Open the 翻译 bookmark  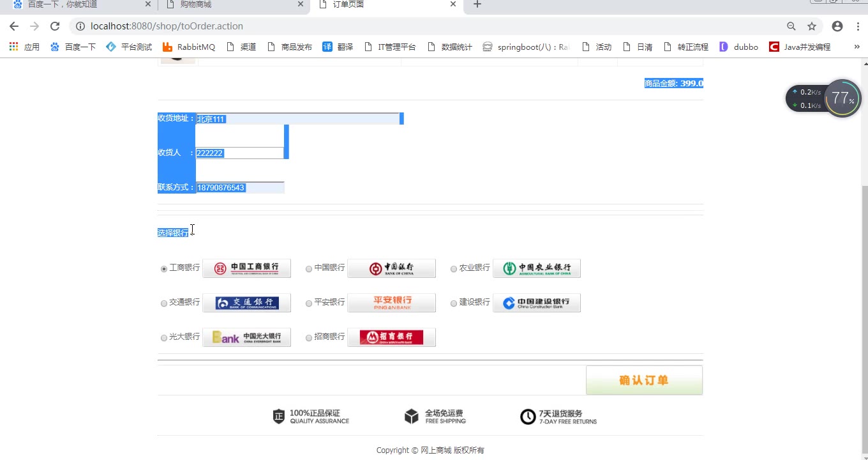coord(338,47)
